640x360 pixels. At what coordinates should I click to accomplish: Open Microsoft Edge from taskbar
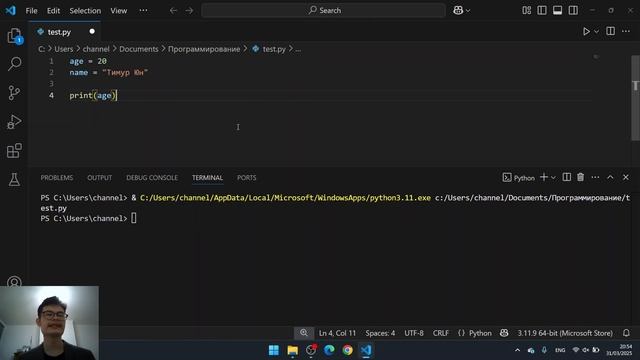(x=329, y=350)
